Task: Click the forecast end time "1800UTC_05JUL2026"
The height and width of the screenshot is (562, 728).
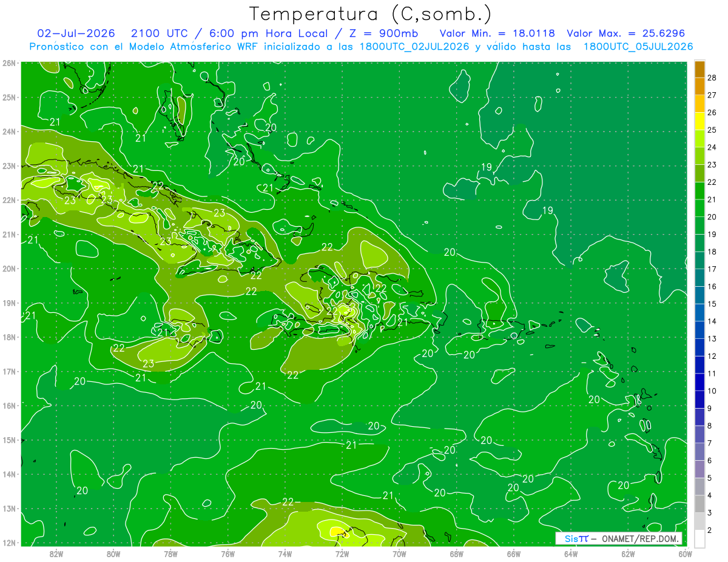Action: click(638, 46)
